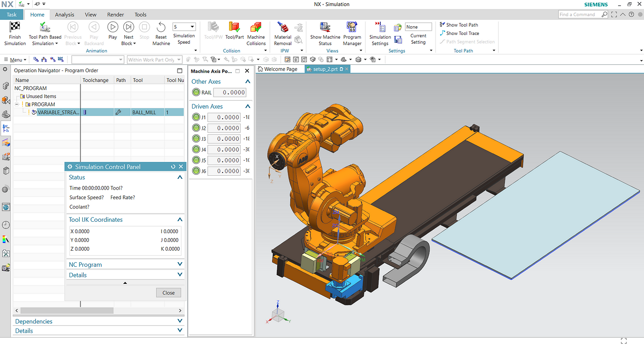Toggle the J1 axis indicator
Image resolution: width=644 pixels, height=345 pixels.
pyautogui.click(x=196, y=117)
